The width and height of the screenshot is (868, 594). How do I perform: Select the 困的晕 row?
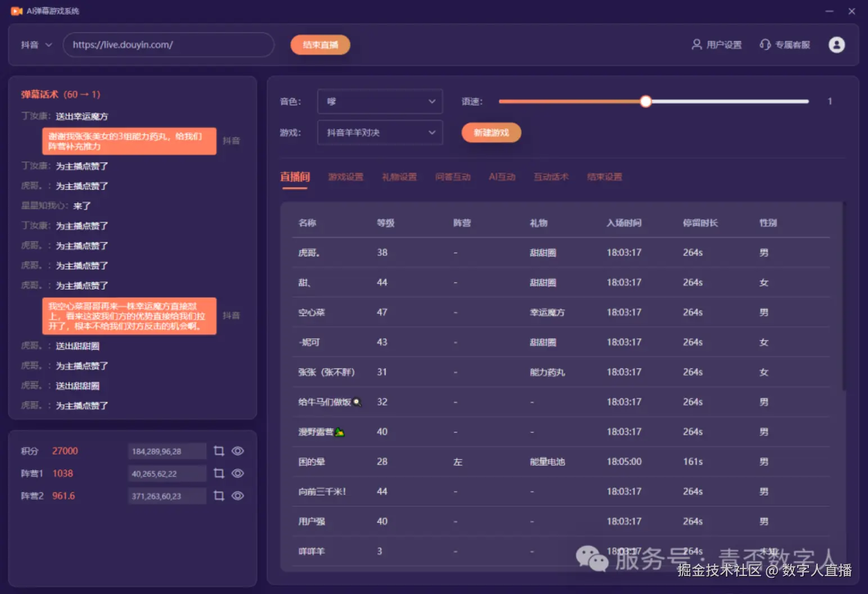click(561, 461)
